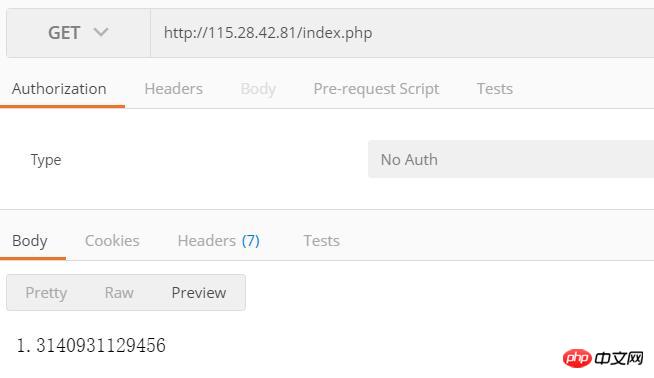The height and width of the screenshot is (378, 654).
Task: Click the response value 1.3140931129456
Action: pos(91,345)
